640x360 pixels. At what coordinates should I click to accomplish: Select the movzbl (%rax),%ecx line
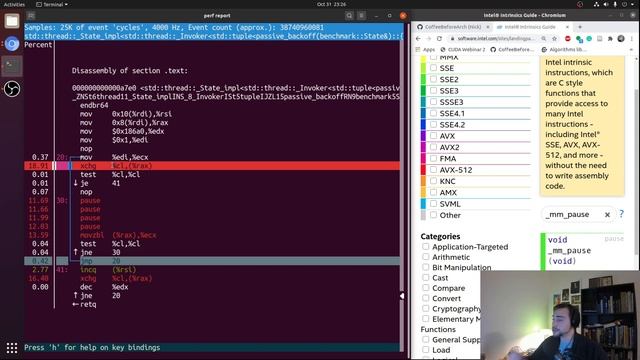pyautogui.click(x=212, y=235)
